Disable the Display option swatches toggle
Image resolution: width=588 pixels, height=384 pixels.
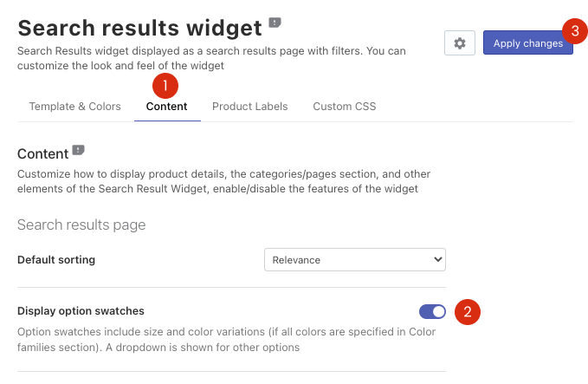pos(432,311)
